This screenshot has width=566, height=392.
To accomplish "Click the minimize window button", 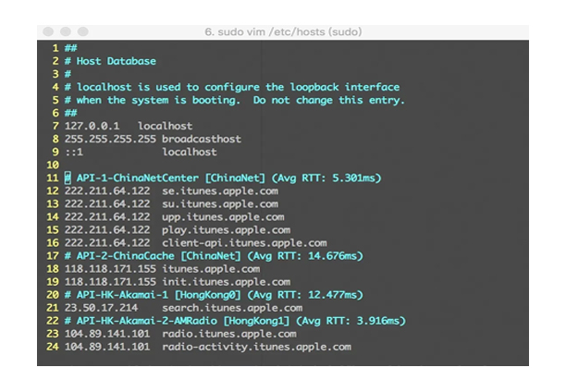I will pos(67,32).
